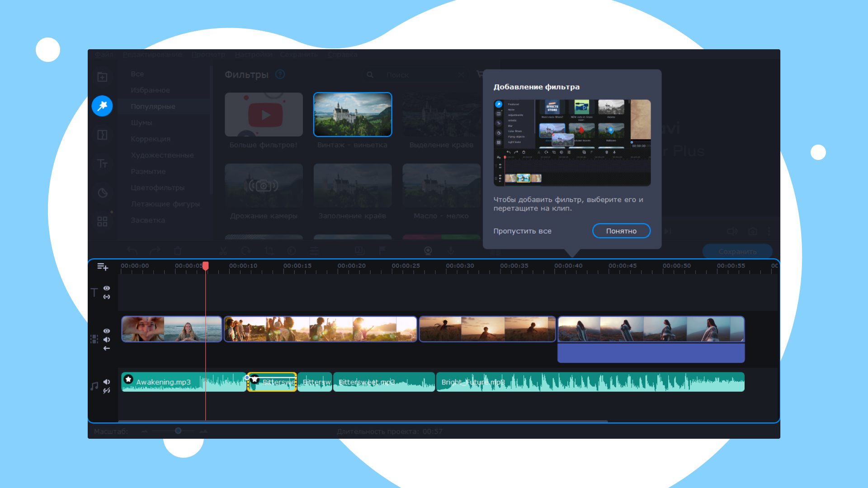Screen dimensions: 868x488
Task: Click the Undo arrow in toolbar
Action: tap(132, 251)
